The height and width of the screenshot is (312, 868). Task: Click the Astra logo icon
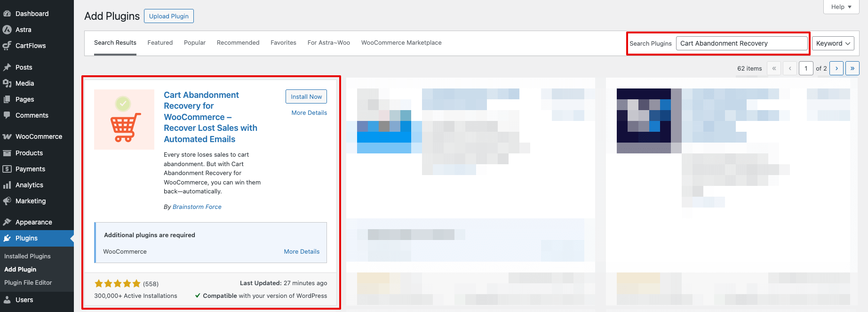point(7,30)
